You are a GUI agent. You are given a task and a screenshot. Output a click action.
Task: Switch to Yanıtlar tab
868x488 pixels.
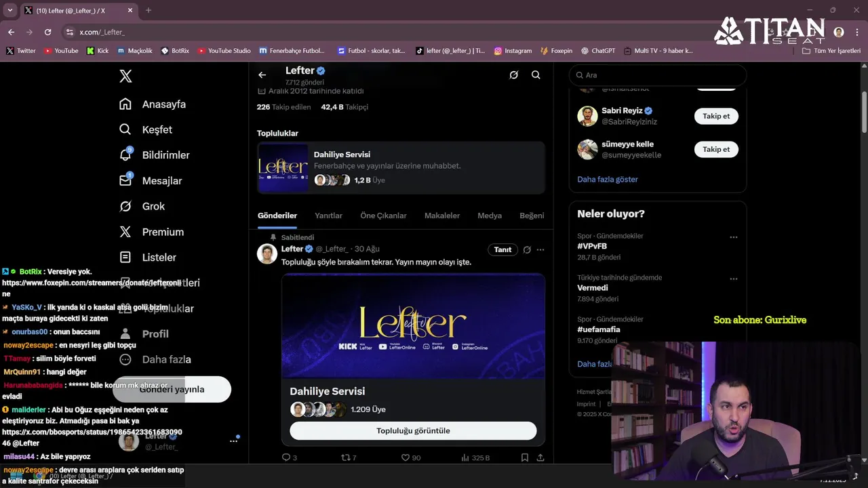click(328, 216)
